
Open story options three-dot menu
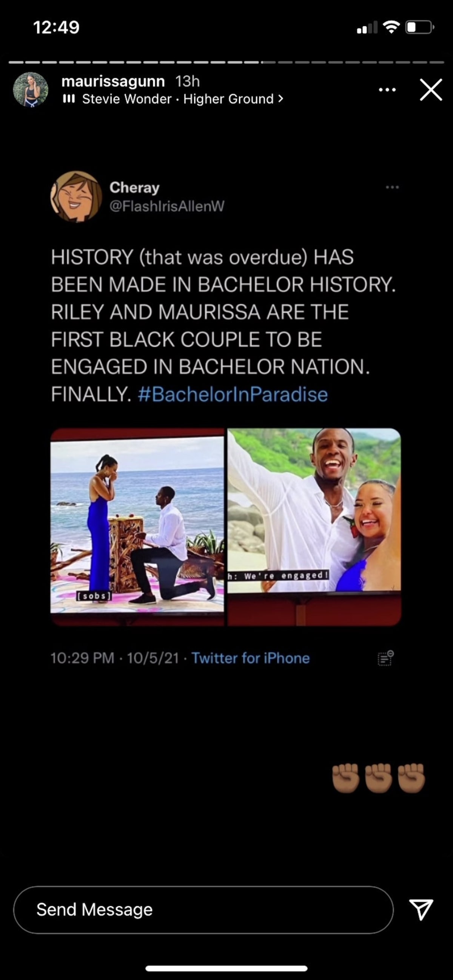pyautogui.click(x=387, y=90)
